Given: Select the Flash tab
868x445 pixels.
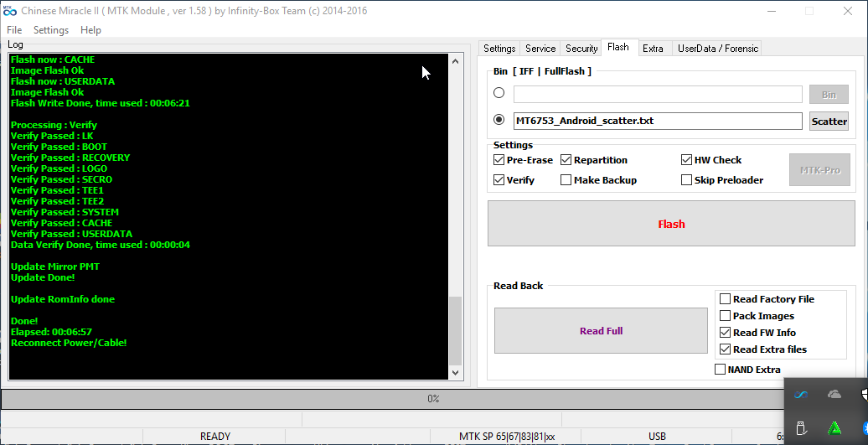Looking at the screenshot, I should click(617, 47).
